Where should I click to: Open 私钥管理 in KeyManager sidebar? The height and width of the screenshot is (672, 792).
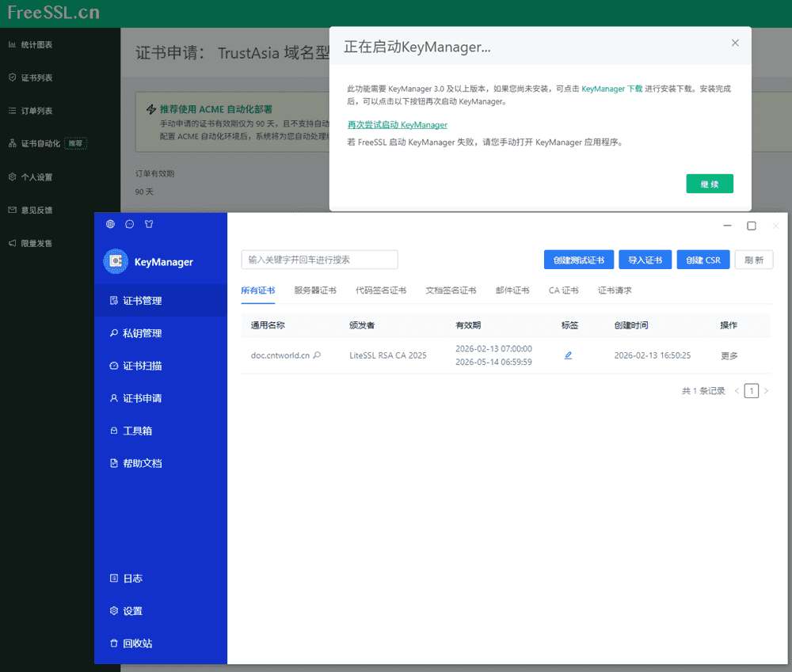pyautogui.click(x=142, y=333)
